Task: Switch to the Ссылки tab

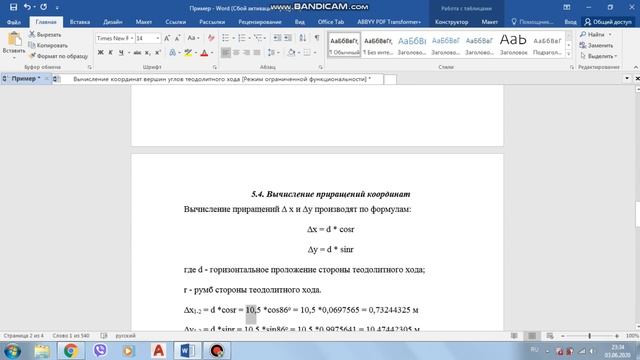Action: [x=176, y=22]
